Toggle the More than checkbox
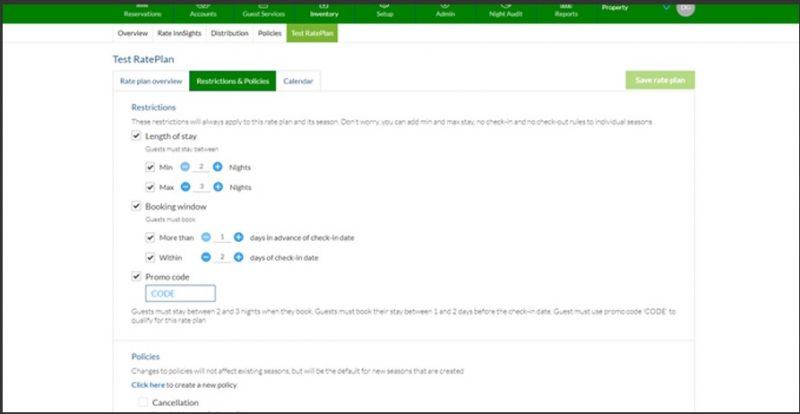Screen dimensions: 800x414 click(x=150, y=237)
